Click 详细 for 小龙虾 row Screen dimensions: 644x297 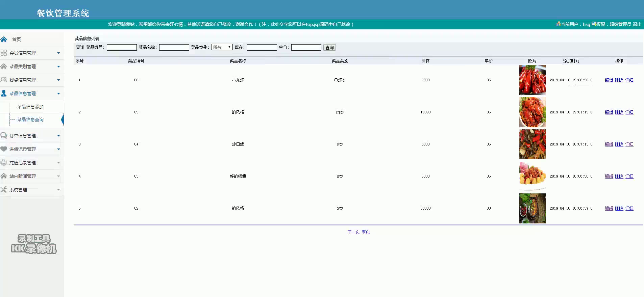tap(629, 80)
